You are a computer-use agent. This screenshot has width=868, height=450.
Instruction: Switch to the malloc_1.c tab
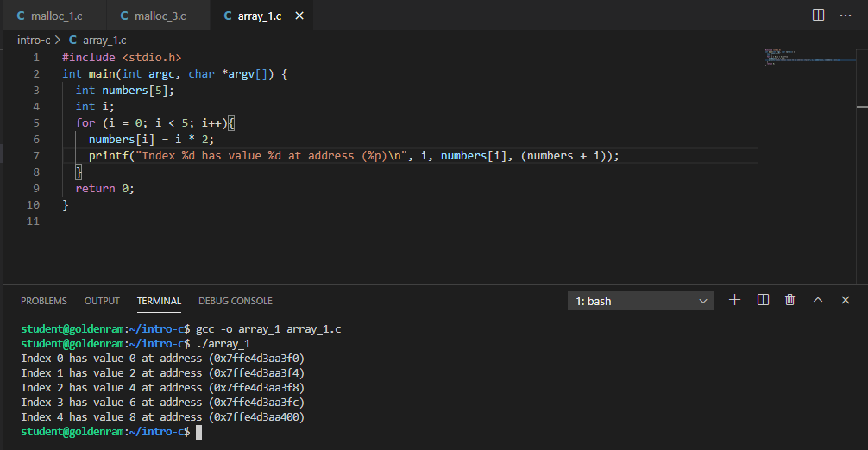(54, 16)
